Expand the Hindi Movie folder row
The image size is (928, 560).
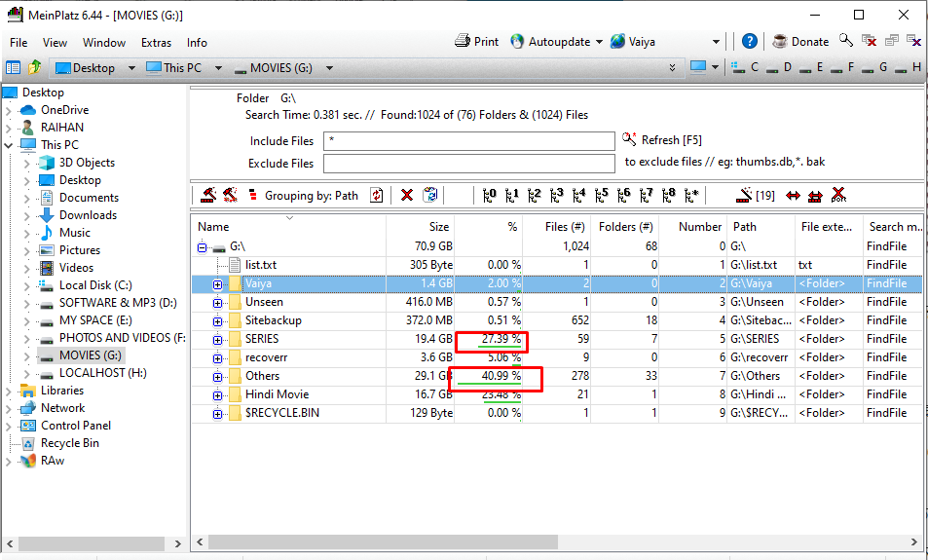click(218, 395)
